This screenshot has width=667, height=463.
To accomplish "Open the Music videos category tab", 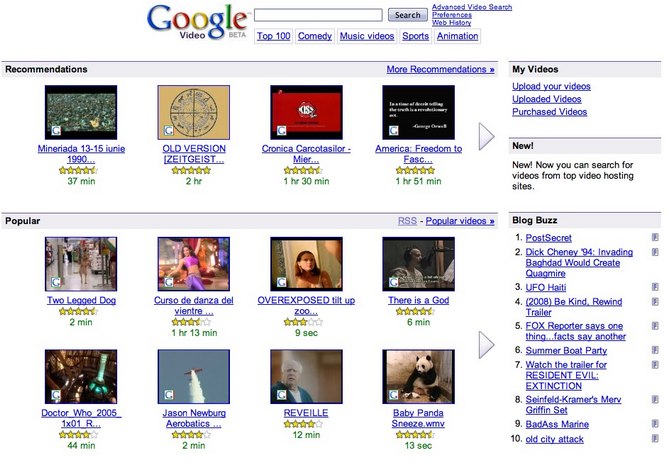I will click(367, 36).
